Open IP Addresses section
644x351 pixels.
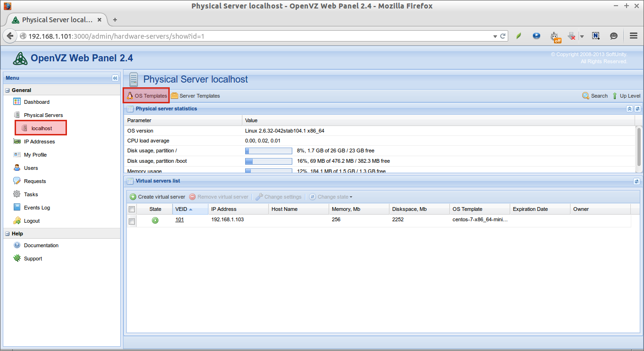(39, 142)
